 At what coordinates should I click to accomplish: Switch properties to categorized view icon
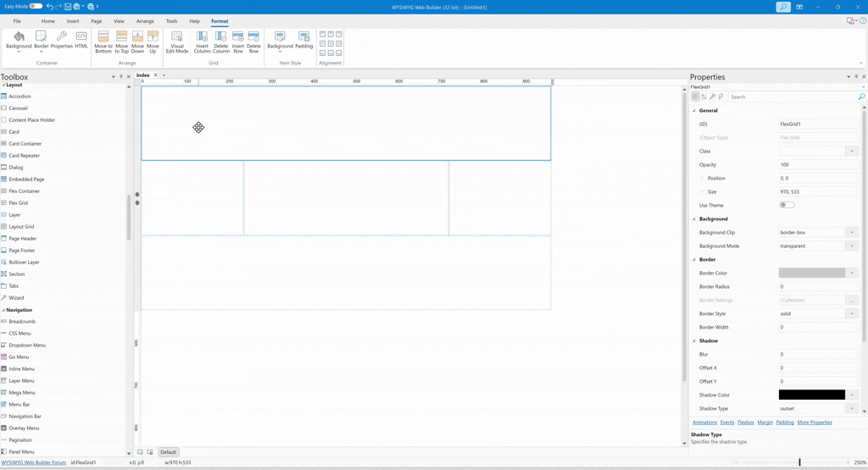695,97
